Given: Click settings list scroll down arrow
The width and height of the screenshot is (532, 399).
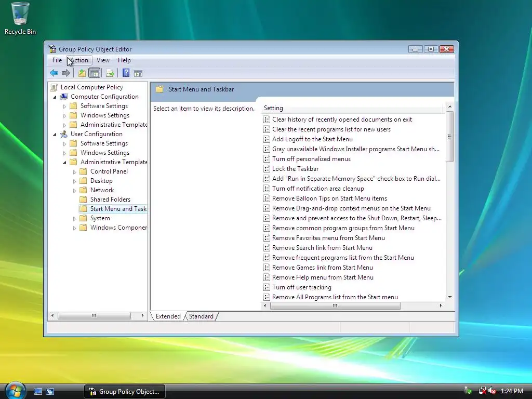Looking at the screenshot, I should pyautogui.click(x=450, y=297).
